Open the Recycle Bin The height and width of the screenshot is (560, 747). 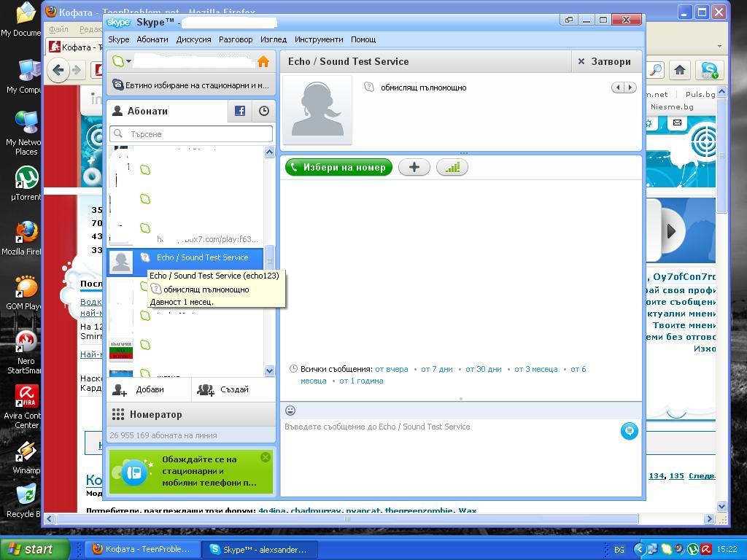(x=26, y=500)
